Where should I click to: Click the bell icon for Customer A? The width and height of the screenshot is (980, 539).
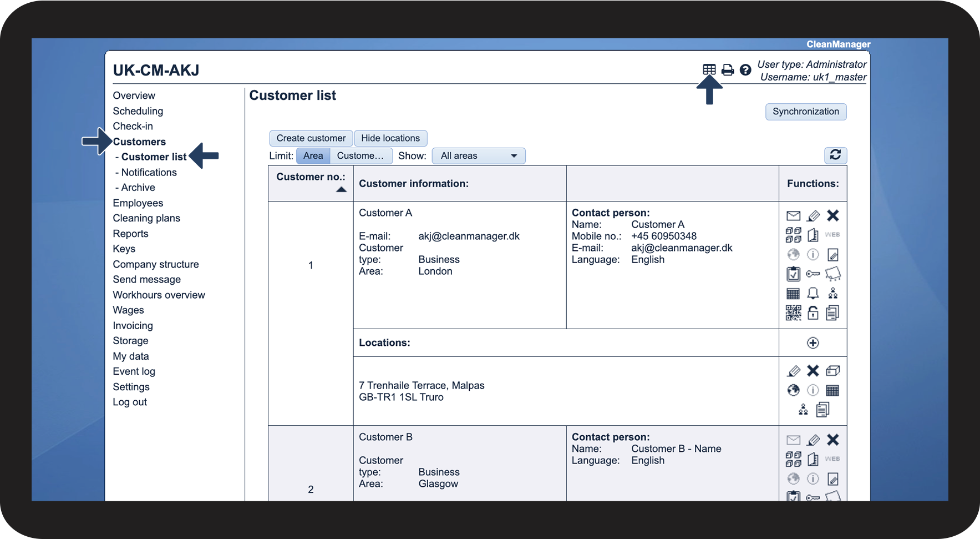(813, 293)
